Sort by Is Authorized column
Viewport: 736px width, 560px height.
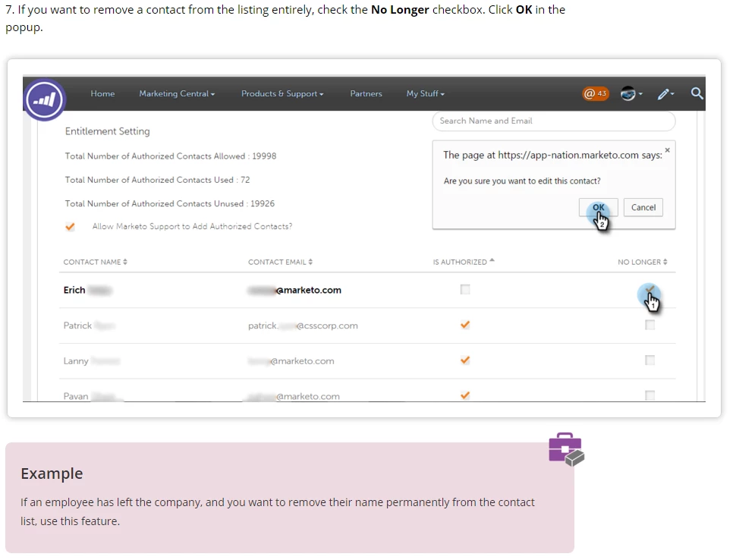click(464, 262)
